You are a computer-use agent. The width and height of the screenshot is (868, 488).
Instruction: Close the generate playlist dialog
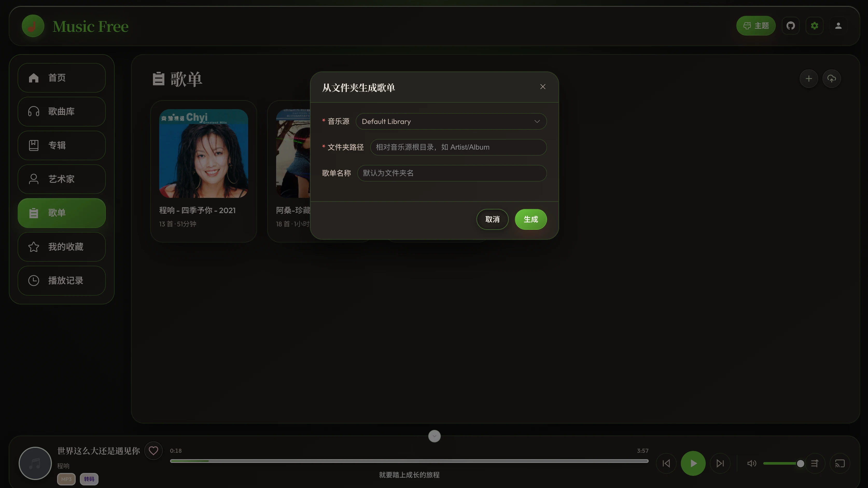pos(542,87)
